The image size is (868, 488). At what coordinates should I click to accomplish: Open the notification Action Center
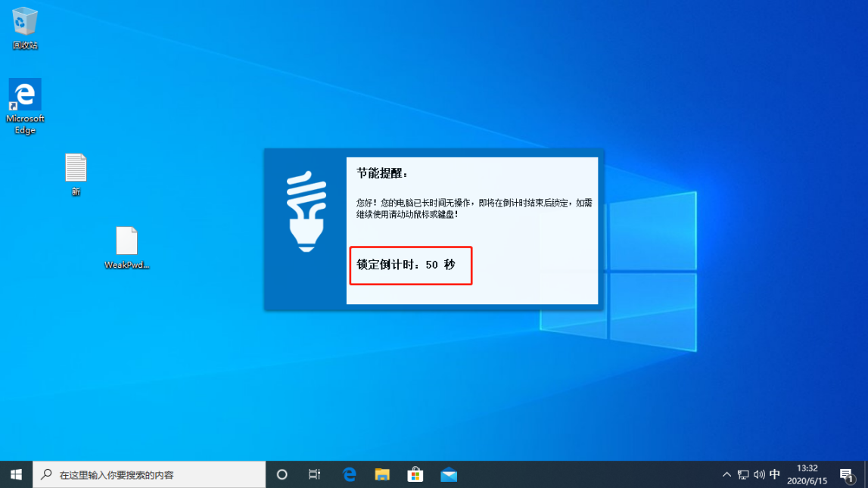click(846, 474)
